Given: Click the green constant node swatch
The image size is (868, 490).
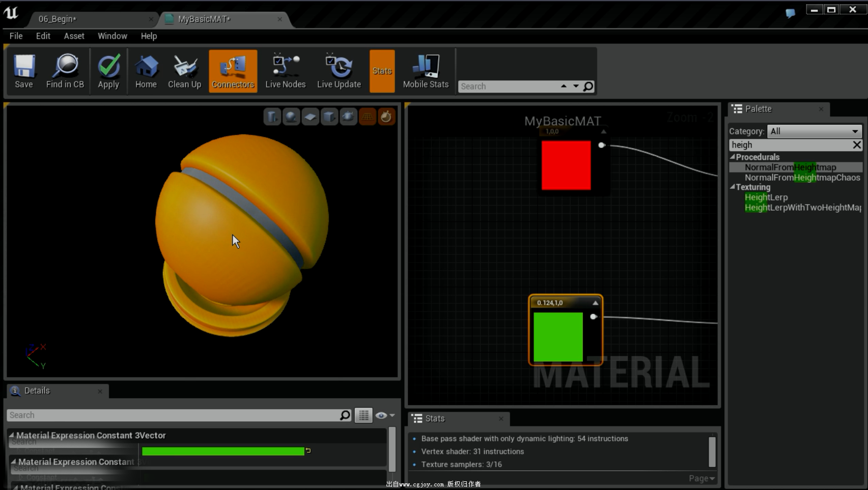Looking at the screenshot, I should tap(558, 337).
